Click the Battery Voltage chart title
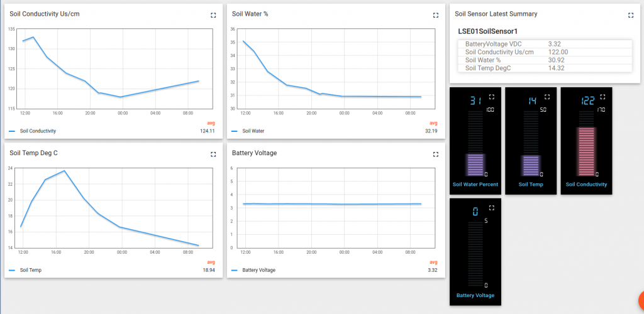Screen dimensions: 644x314 (x=254, y=153)
